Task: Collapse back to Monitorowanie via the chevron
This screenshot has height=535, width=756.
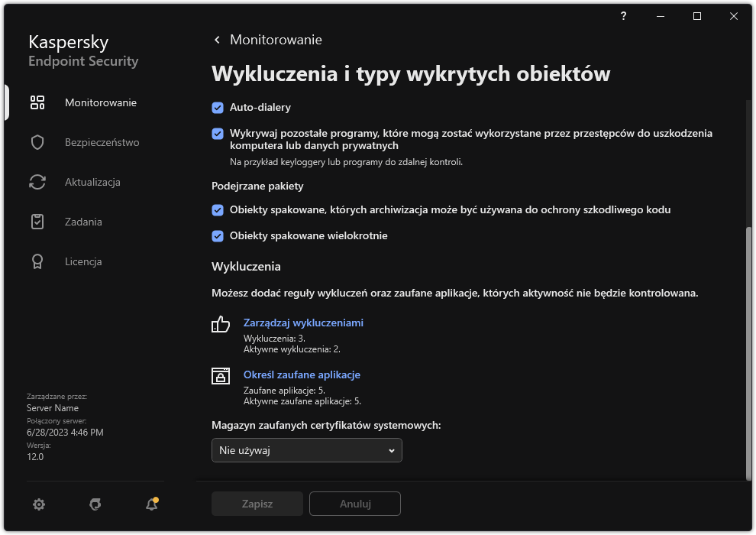Action: coord(216,40)
